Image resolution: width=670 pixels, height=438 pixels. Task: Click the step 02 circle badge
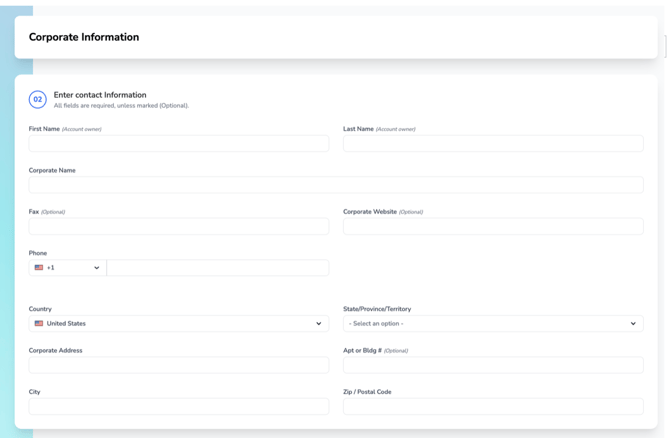tap(38, 100)
